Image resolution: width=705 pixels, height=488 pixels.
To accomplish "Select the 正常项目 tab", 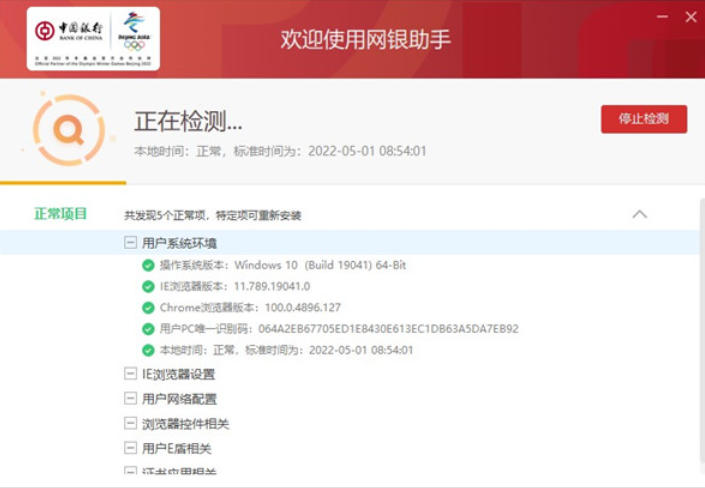I will [61, 214].
